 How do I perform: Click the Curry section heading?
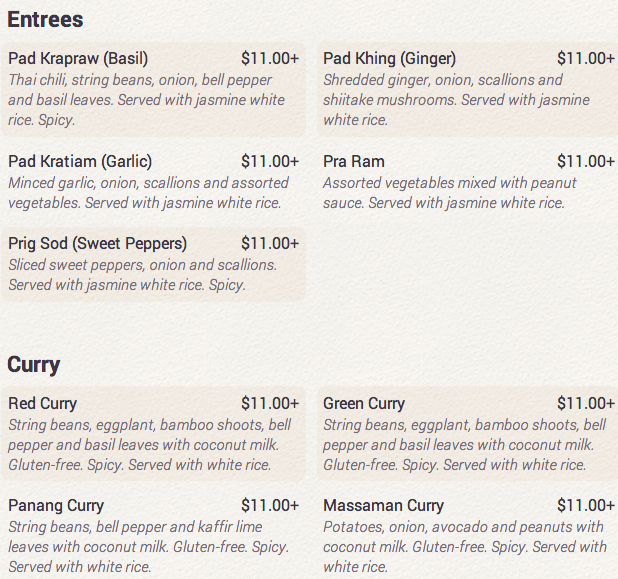tap(34, 365)
